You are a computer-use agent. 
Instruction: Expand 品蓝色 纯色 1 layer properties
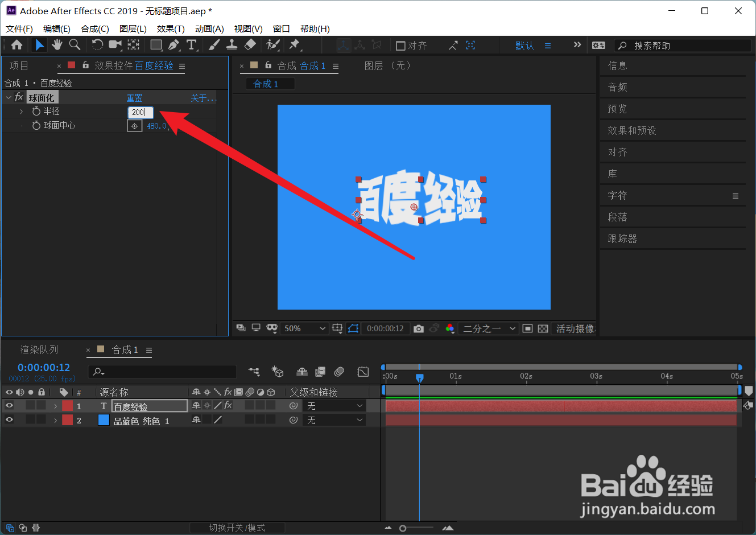point(55,420)
